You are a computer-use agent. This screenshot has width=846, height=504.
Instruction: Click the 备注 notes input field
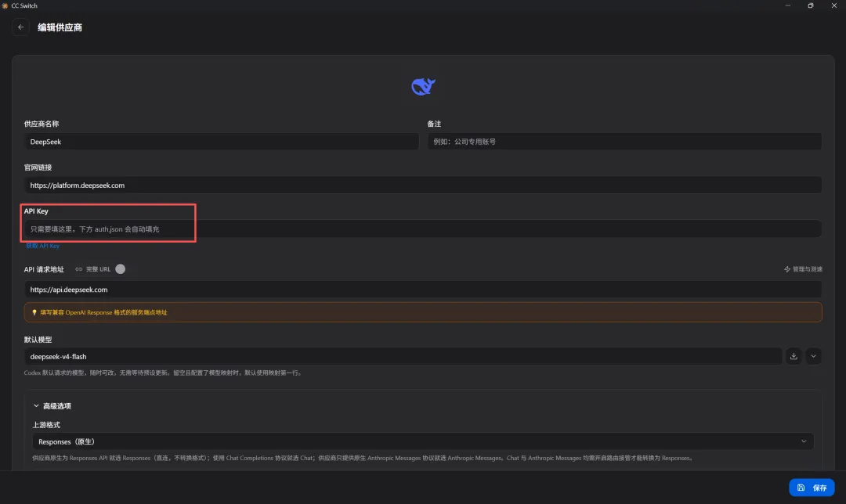tap(624, 142)
